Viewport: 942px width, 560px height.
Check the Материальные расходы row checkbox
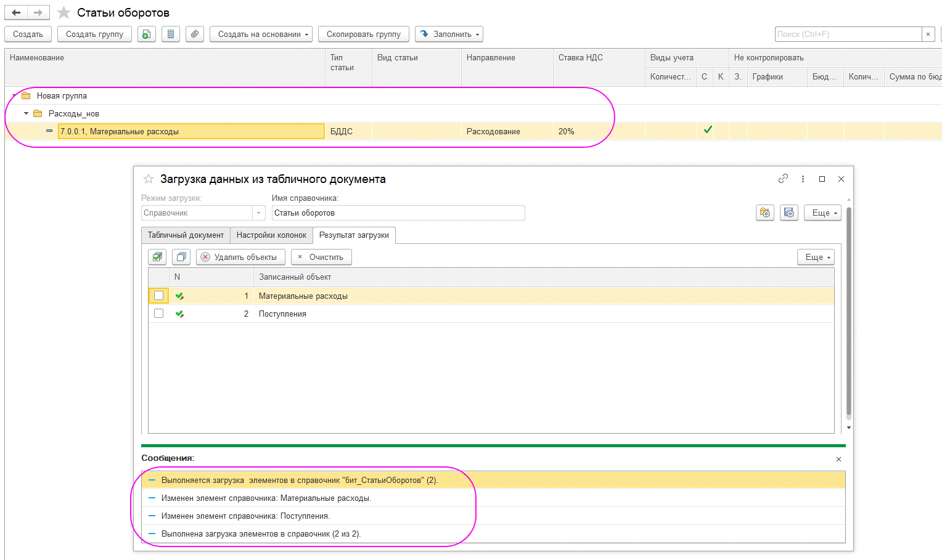pos(159,296)
